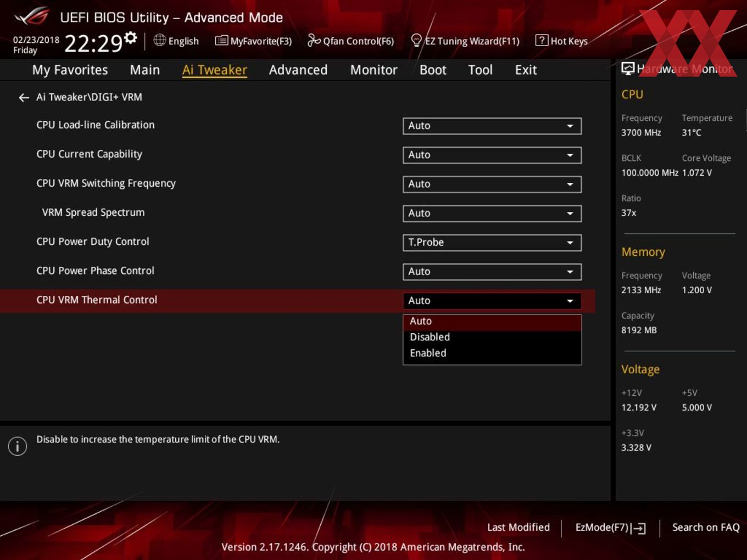Open VRM Spread Spectrum dropdown
Image resolution: width=747 pixels, height=560 pixels.
pyautogui.click(x=492, y=213)
